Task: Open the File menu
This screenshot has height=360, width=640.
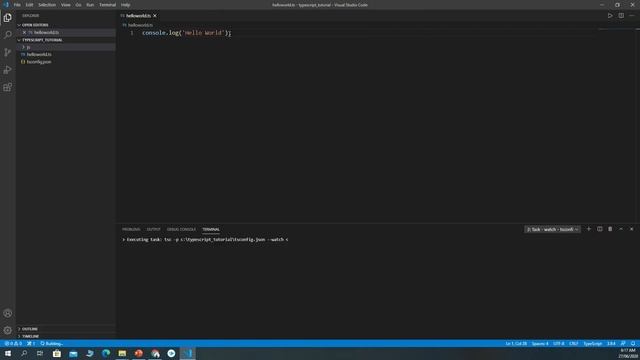Action: tap(17, 5)
